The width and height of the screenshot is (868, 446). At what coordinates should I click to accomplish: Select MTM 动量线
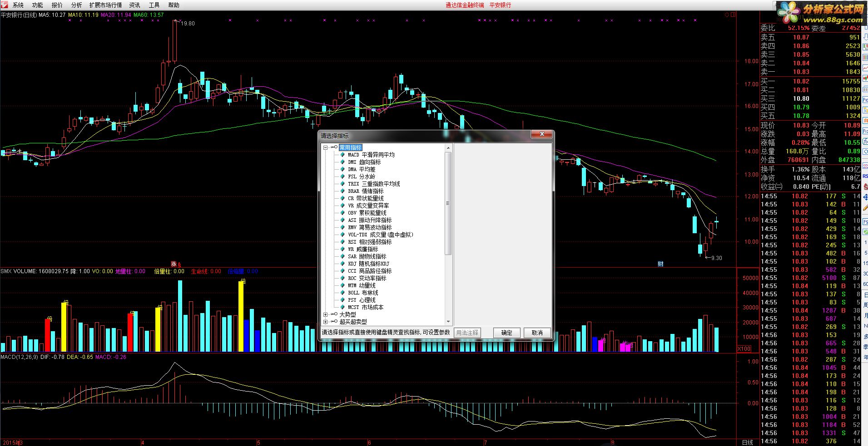[362, 285]
